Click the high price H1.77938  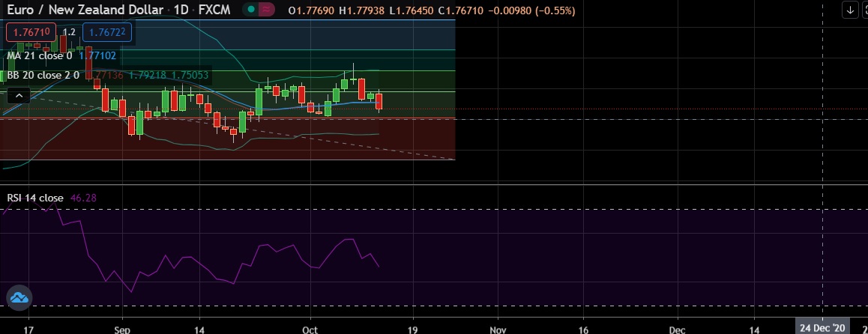363,10
